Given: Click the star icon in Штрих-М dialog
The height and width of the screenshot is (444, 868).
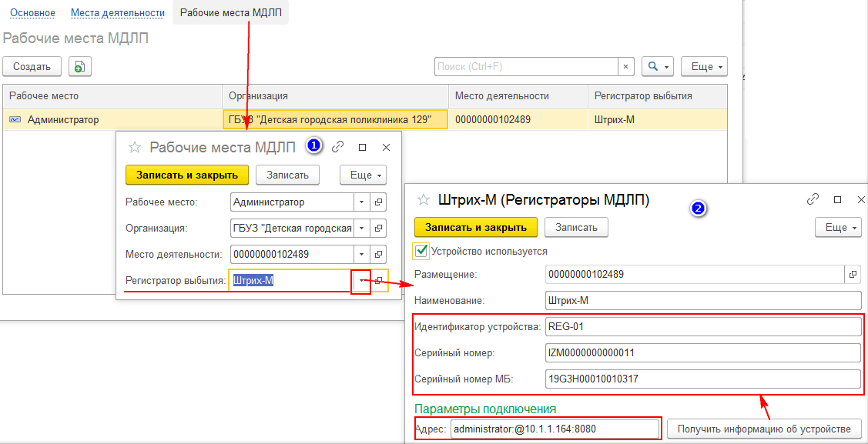Looking at the screenshot, I should click(423, 200).
